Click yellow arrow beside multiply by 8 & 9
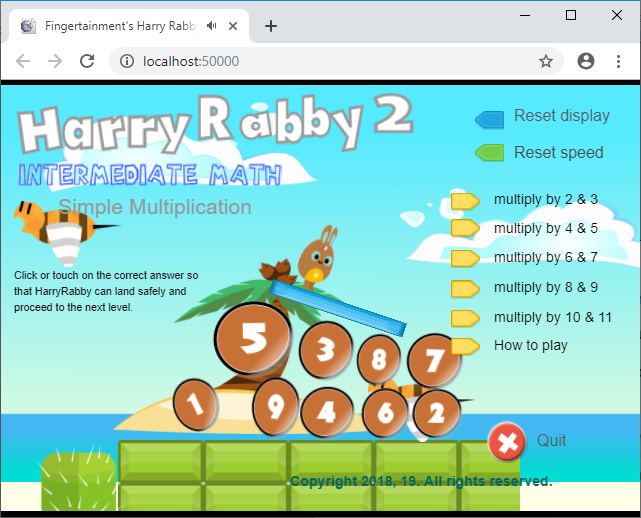 (465, 289)
